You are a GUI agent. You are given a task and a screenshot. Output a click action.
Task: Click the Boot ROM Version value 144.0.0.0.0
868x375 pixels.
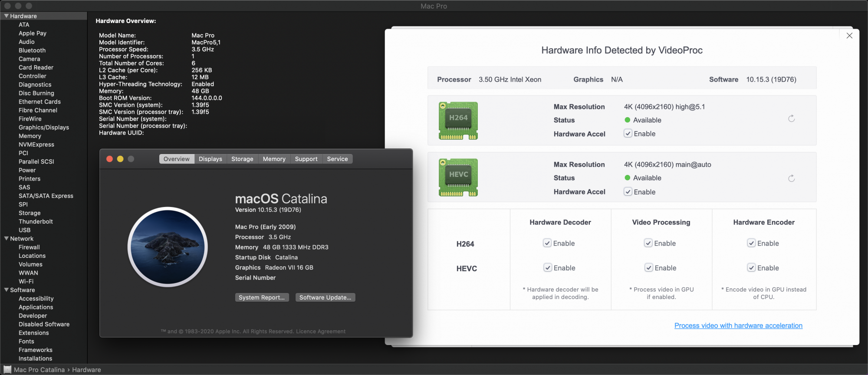(207, 98)
